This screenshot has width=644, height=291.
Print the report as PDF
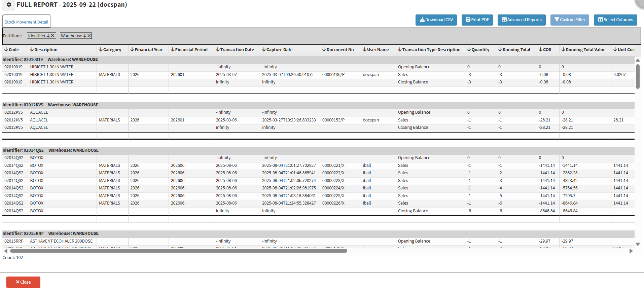[477, 20]
